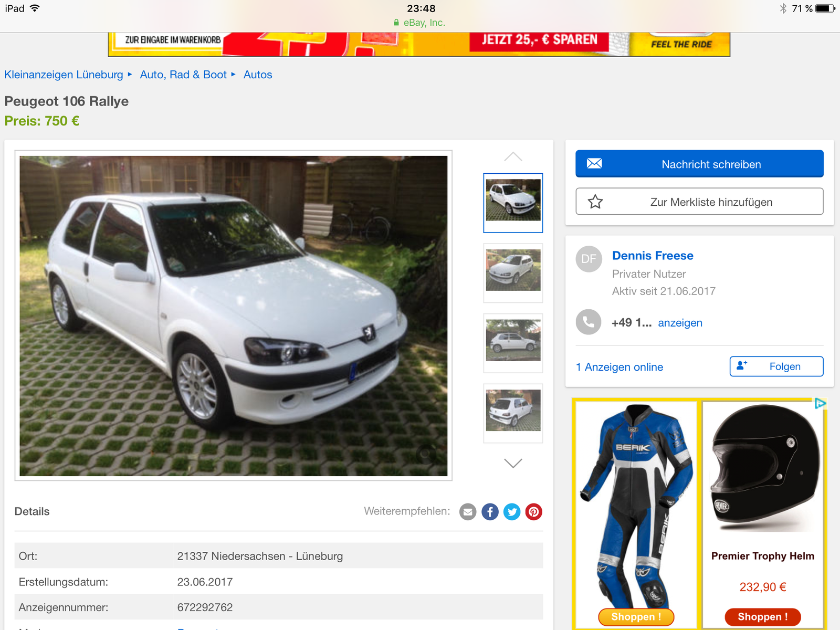Click the DF seller avatar
Image resolution: width=840 pixels, height=630 pixels.
[589, 259]
